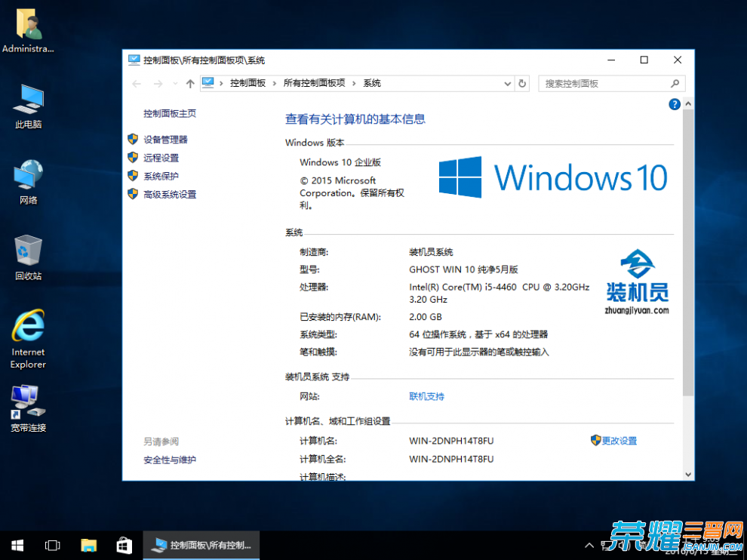Select RAM value '2.00 GB'

point(425,317)
